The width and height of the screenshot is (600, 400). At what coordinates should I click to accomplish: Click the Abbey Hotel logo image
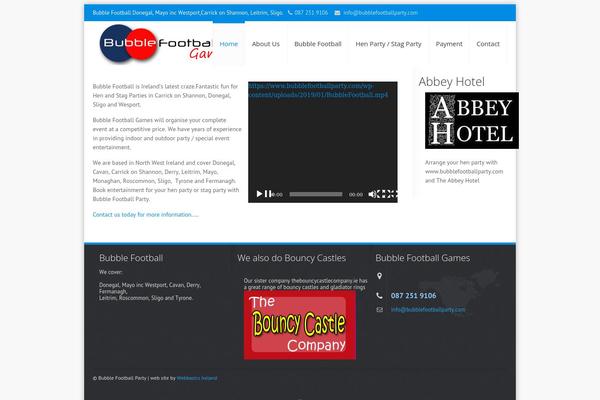tap(472, 121)
